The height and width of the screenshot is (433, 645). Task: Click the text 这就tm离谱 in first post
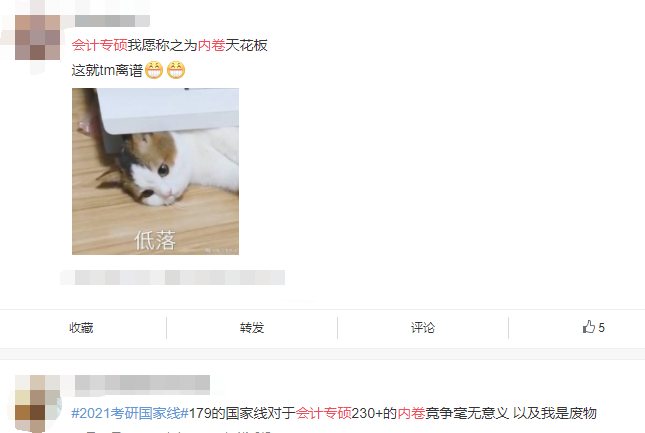coord(107,70)
